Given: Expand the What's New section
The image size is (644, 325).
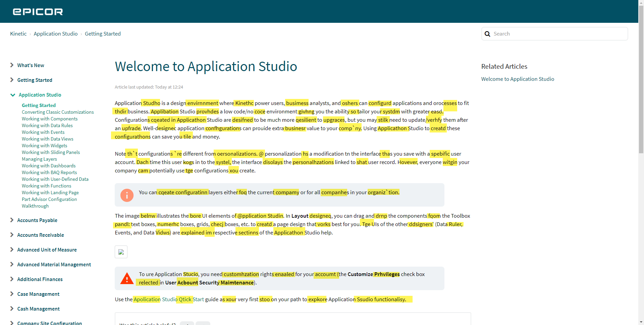Looking at the screenshot, I should [12, 65].
